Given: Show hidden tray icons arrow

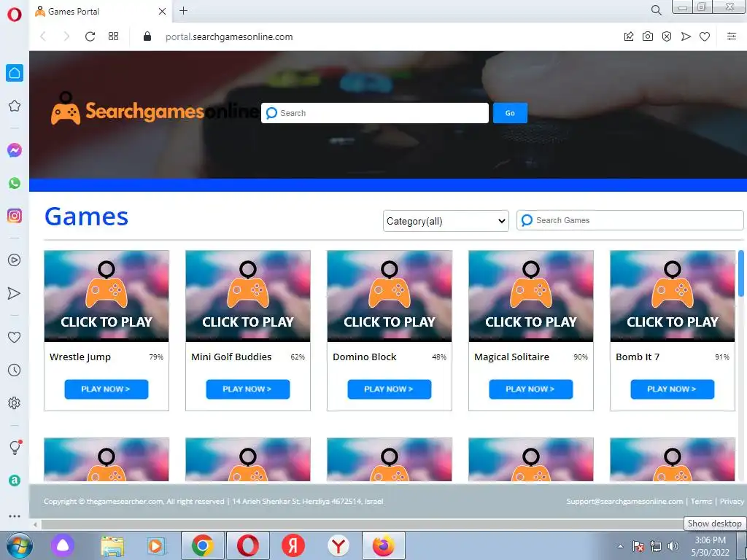Looking at the screenshot, I should click(x=620, y=547).
